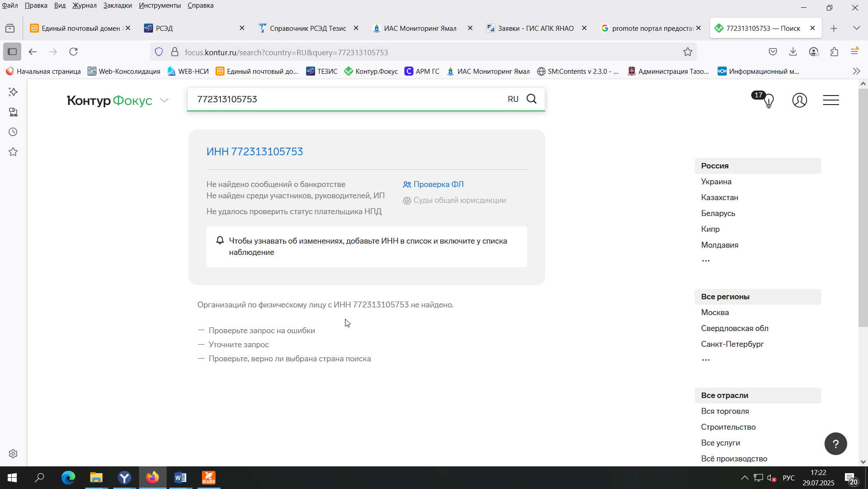Filter by country Украина
The height and width of the screenshot is (489, 868).
tap(716, 182)
